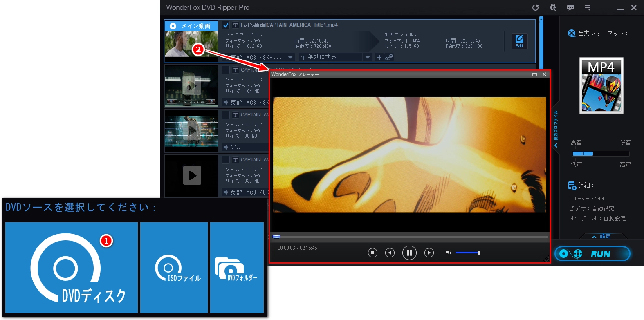Click the 高速 speed label
Viewport: 644px width, 320px height.
[x=625, y=165]
